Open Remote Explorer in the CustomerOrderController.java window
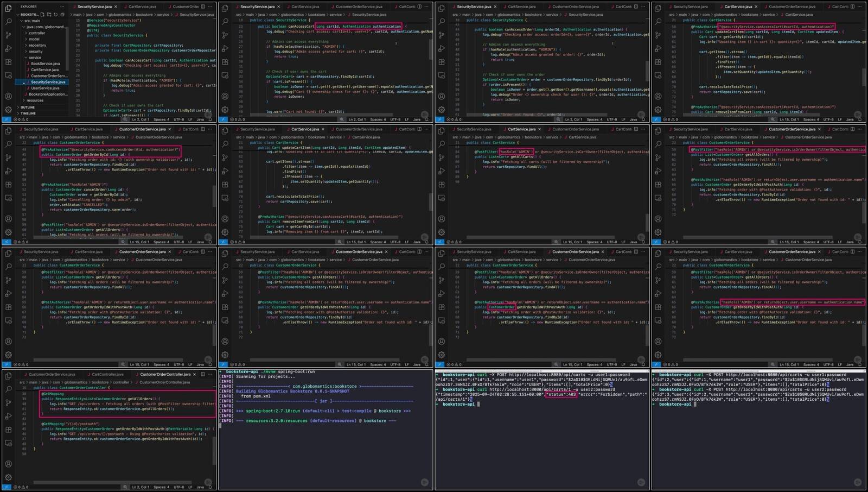The width and height of the screenshot is (868, 492). click(x=8, y=443)
